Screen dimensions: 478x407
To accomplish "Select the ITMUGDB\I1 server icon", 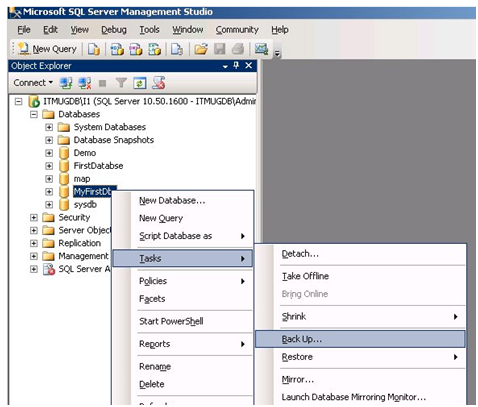I will tap(34, 101).
